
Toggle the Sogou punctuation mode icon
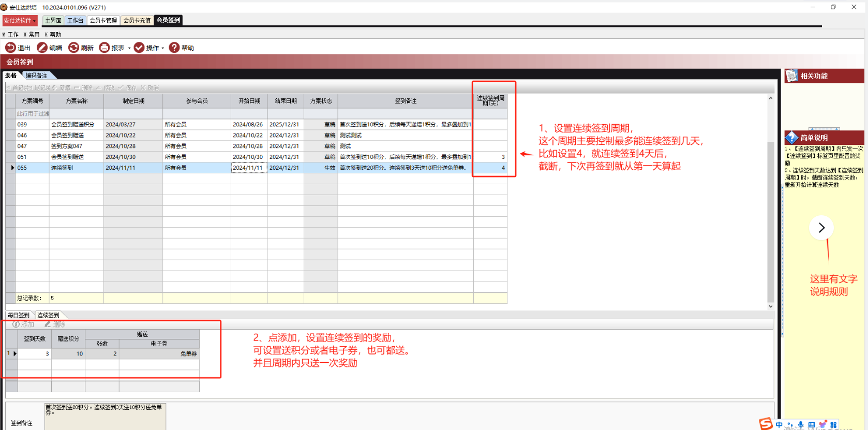pyautogui.click(x=790, y=426)
